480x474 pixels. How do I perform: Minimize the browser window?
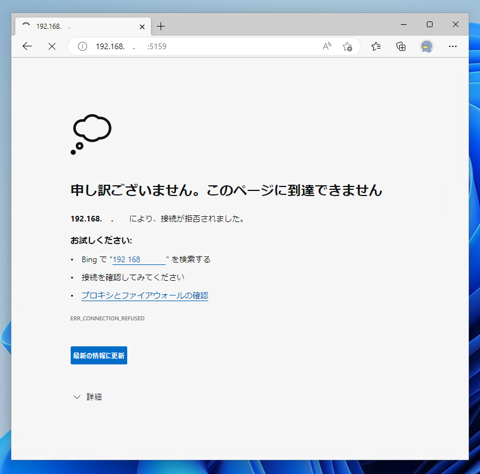(404, 24)
